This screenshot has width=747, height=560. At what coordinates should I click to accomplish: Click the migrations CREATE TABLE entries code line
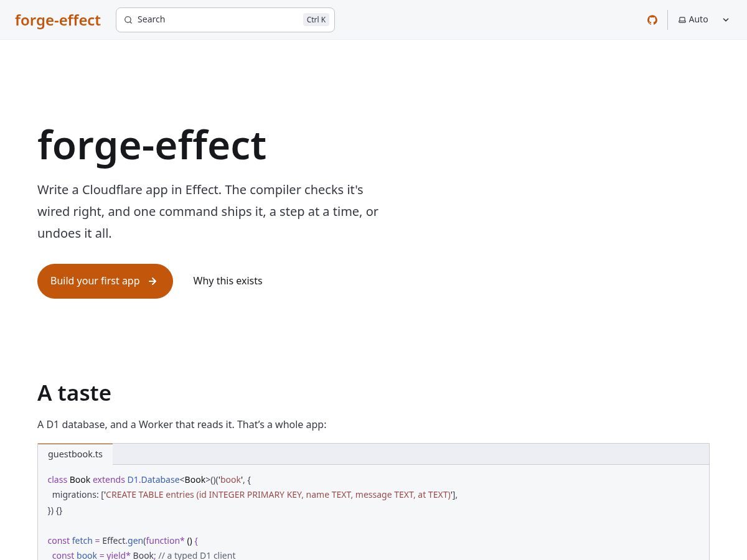click(255, 495)
